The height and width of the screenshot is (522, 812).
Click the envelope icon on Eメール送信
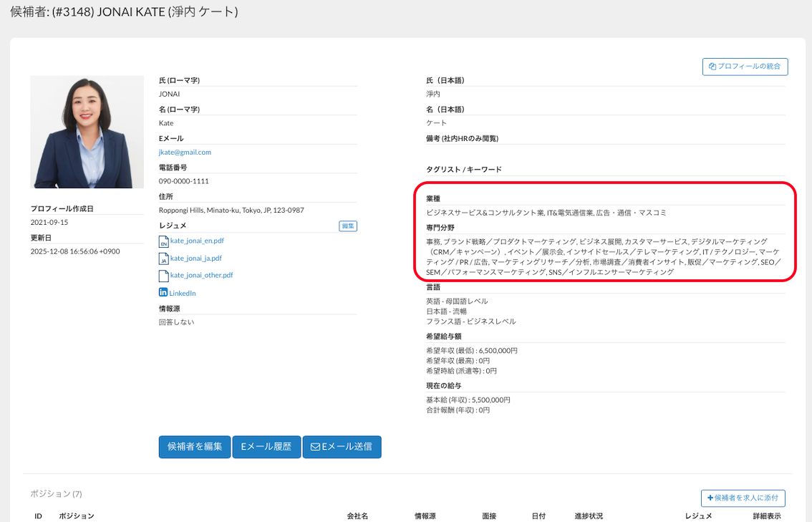click(x=315, y=447)
